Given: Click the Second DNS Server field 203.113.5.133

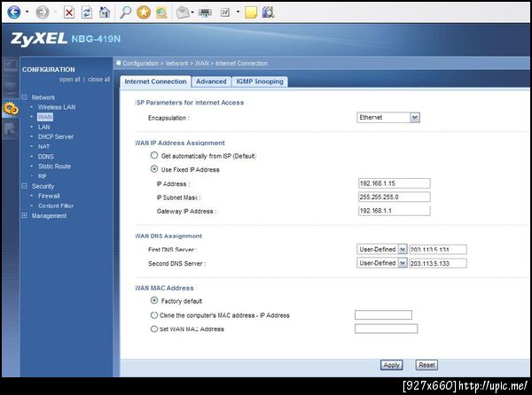Looking at the screenshot, I should [438, 263].
